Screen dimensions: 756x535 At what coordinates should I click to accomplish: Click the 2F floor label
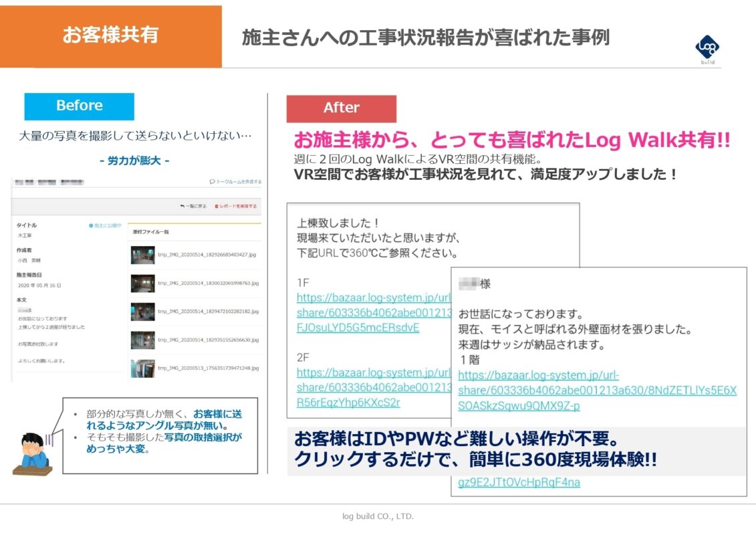click(303, 358)
